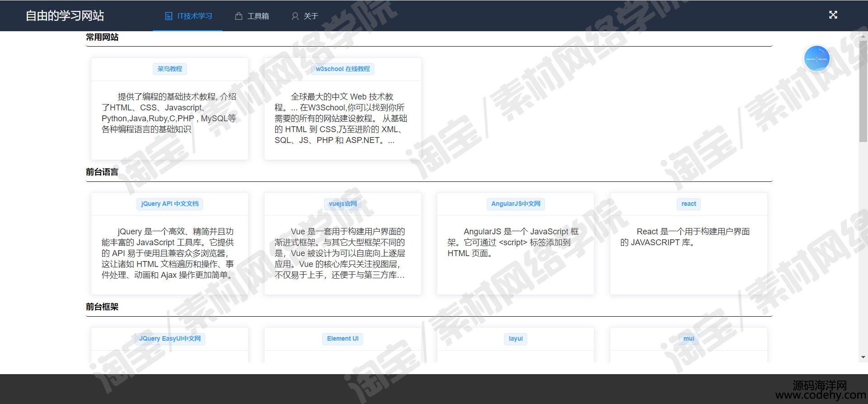Click the fullscreen toggle icon in header

833,15
